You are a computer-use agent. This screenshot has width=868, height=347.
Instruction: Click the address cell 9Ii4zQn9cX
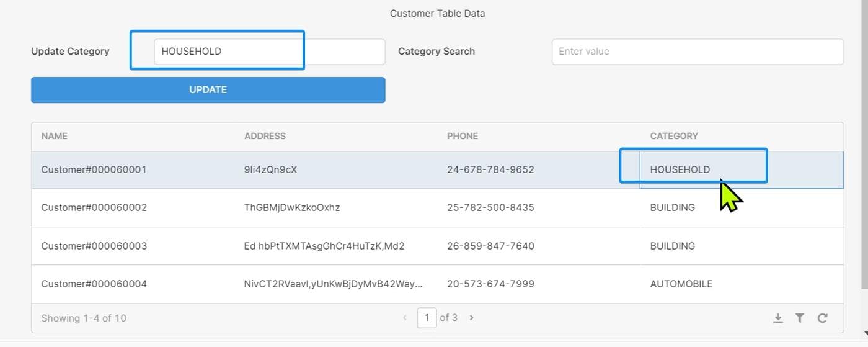270,169
